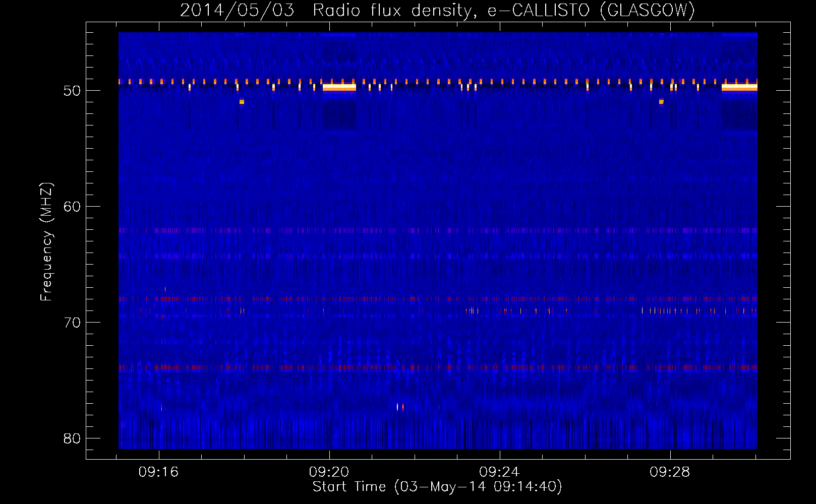This screenshot has width=816, height=504.
Task: Select the '50' frequency tick label
Action: coord(72,91)
